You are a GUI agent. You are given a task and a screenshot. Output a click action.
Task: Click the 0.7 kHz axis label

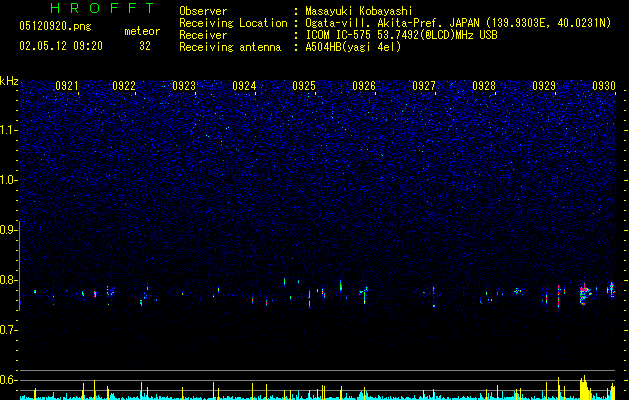click(x=7, y=330)
